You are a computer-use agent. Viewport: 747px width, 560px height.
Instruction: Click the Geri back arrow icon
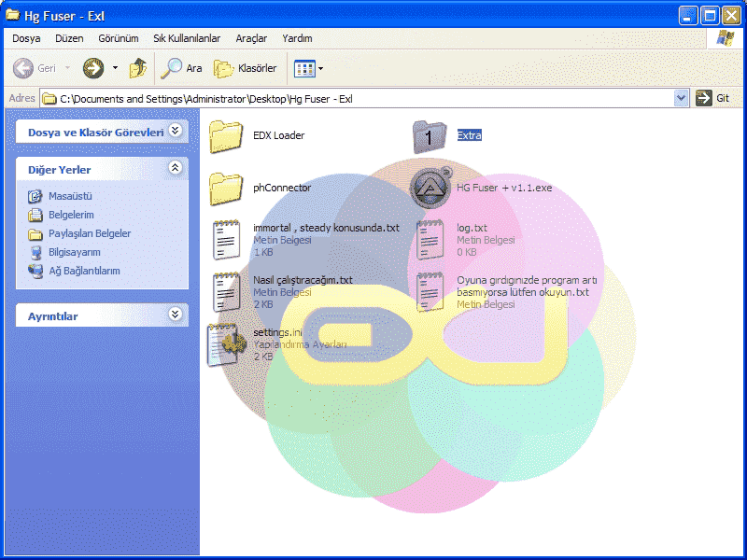pos(22,68)
